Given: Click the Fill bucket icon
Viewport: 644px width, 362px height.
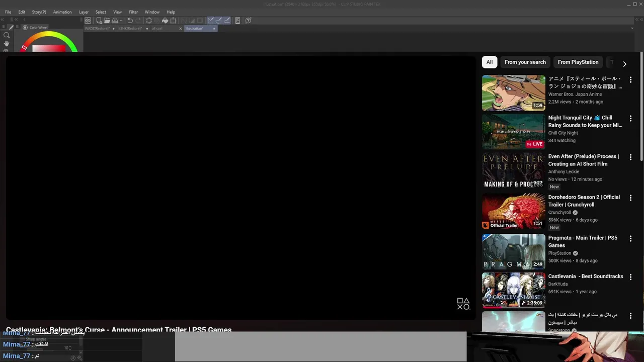Looking at the screenshot, I should pyautogui.click(x=165, y=21).
